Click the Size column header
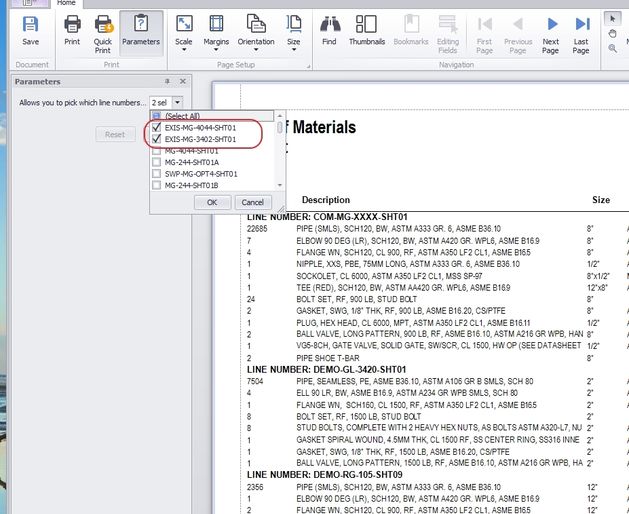Viewport: 629px width, 514px height. 601,199
